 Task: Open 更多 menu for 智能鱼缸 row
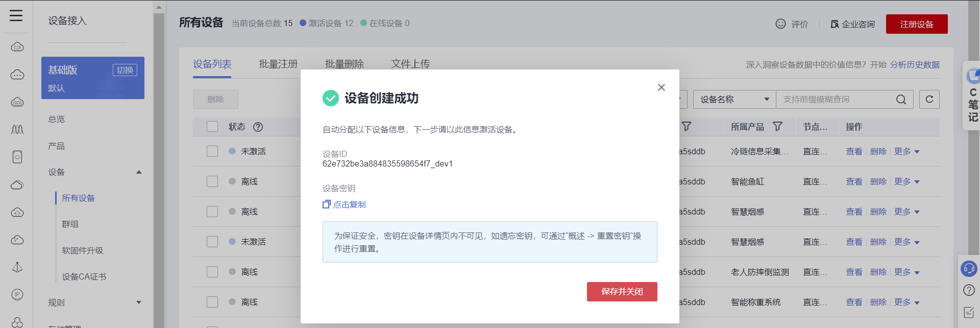(907, 182)
